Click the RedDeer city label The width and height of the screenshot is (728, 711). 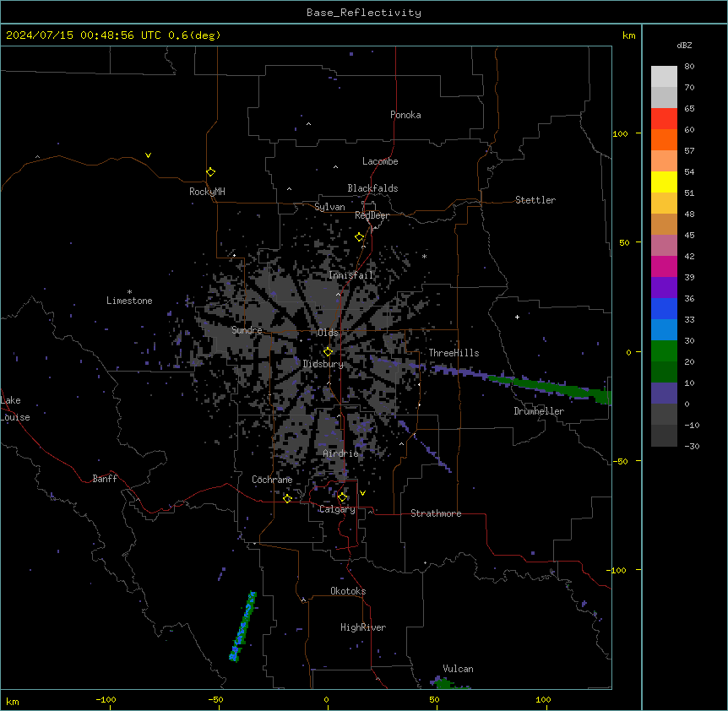click(x=372, y=215)
